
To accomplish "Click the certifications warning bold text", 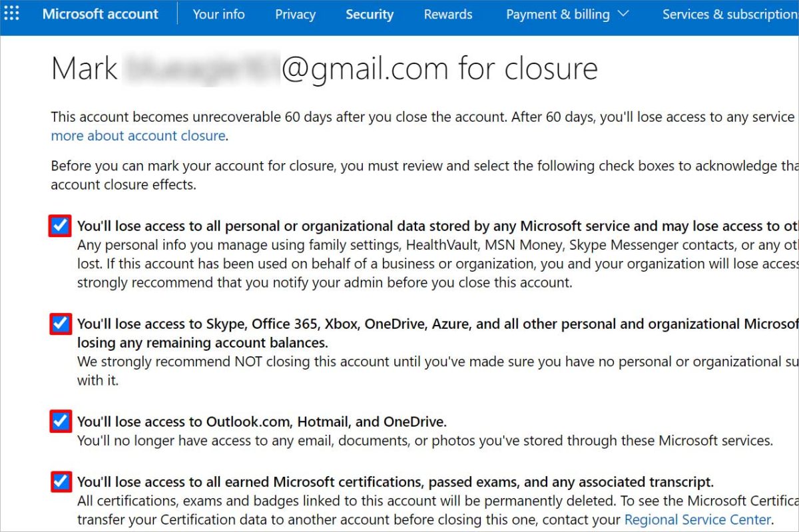I will pyautogui.click(x=396, y=481).
